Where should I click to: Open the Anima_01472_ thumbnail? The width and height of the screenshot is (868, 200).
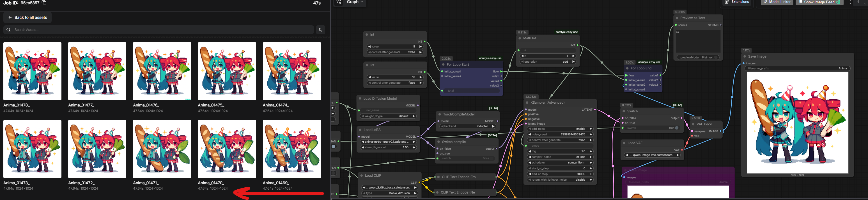click(97, 149)
